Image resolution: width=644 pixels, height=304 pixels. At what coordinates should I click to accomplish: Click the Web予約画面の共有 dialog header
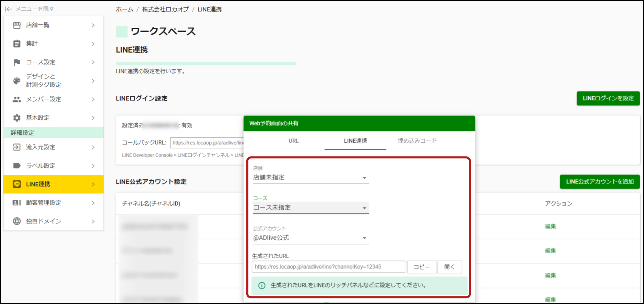pos(359,123)
